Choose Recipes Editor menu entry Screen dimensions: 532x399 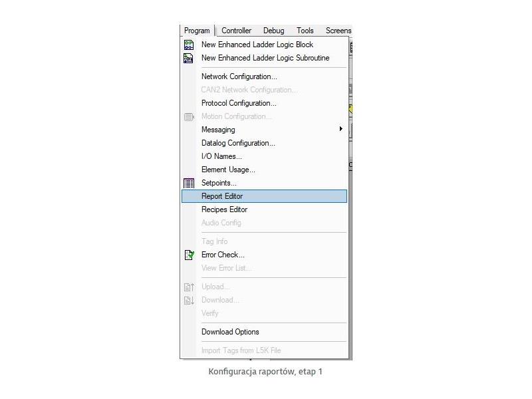264,209
